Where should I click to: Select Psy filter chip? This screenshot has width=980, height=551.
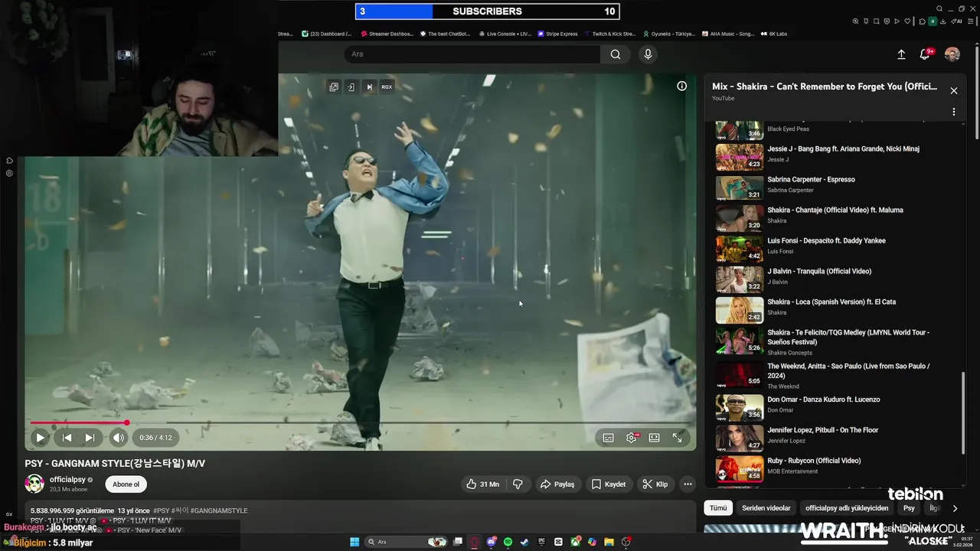point(909,508)
